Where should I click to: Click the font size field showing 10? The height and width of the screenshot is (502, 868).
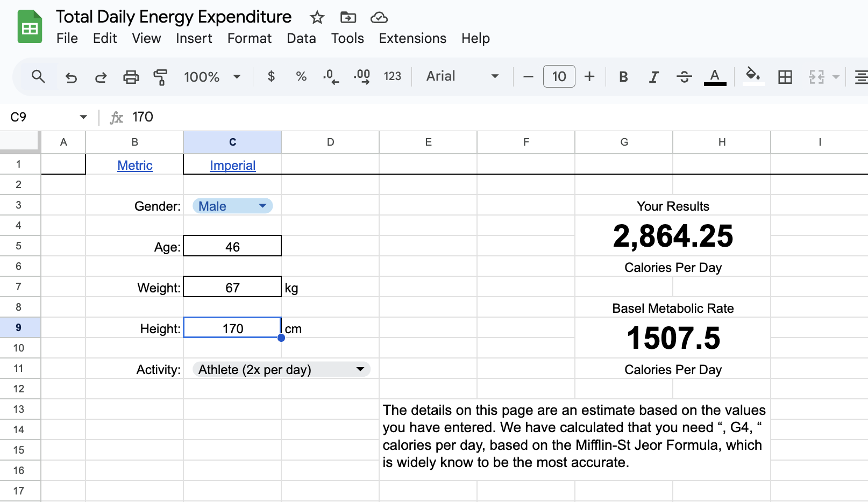559,76
